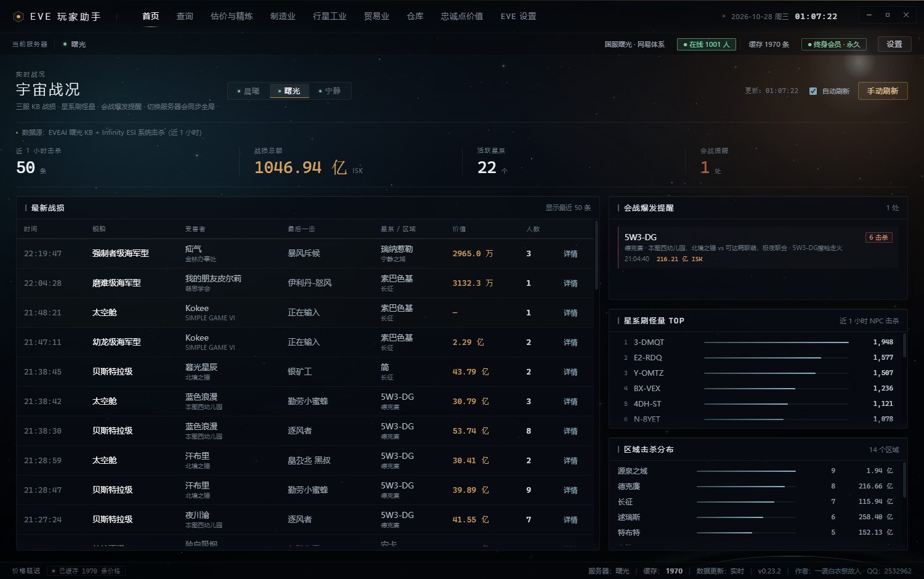
Task: Open 忠诚点价值 tab
Action: point(462,17)
